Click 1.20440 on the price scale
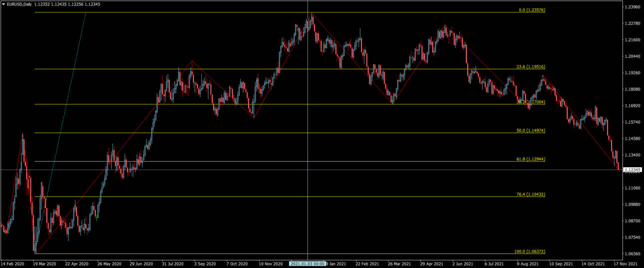The width and height of the screenshot is (644, 268). (632, 56)
